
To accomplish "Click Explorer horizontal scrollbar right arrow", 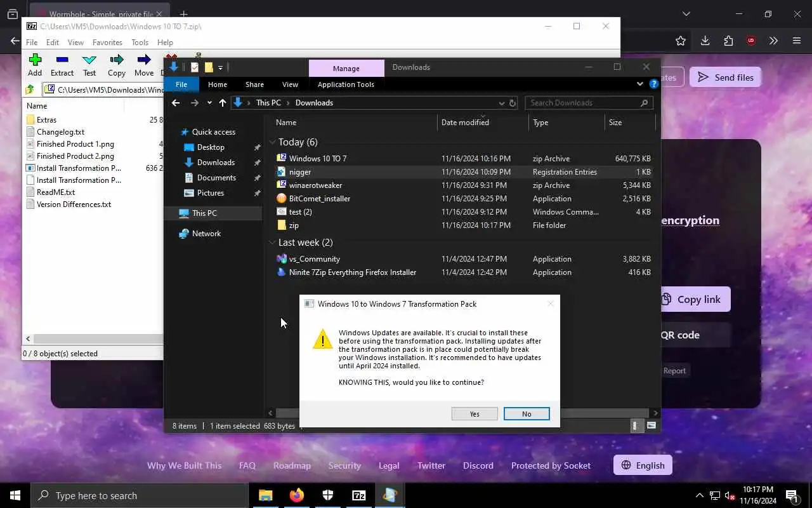I will [656, 413].
